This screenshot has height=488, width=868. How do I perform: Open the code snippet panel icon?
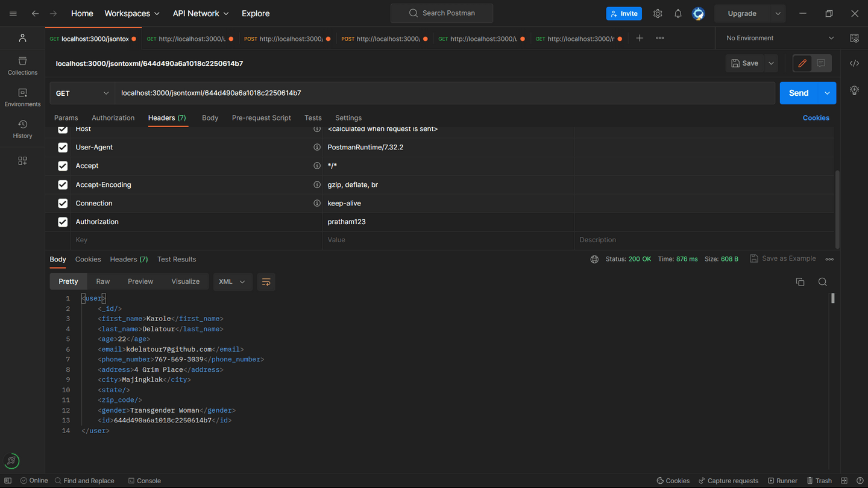coord(854,63)
